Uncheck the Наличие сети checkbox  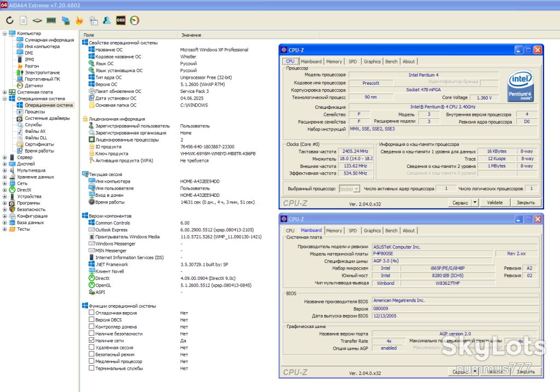[91, 341]
